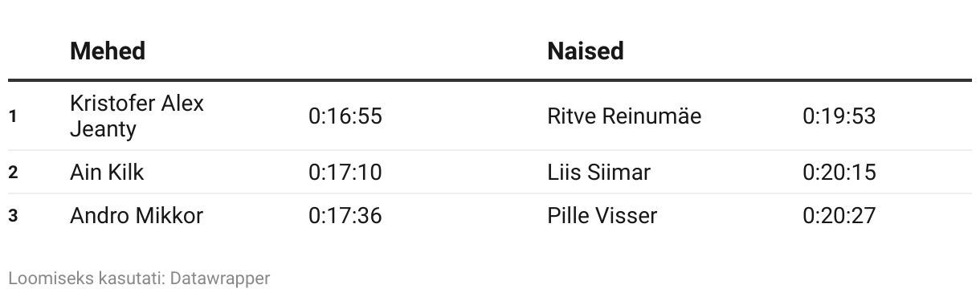Select Liis Siimar name cell
The image size is (980, 297).
click(x=598, y=173)
